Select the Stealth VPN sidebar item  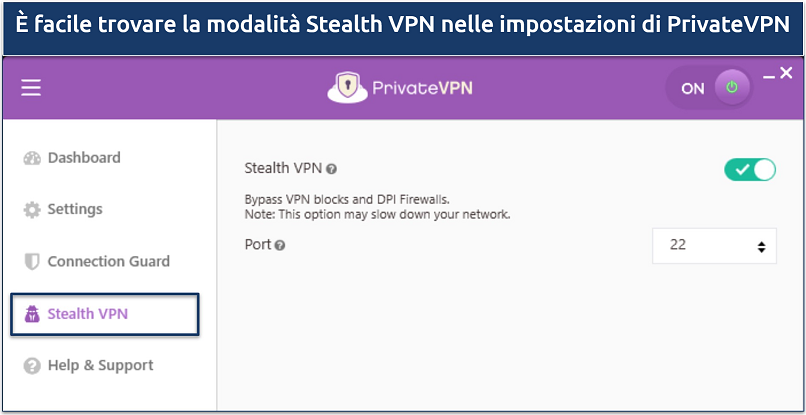(x=88, y=314)
